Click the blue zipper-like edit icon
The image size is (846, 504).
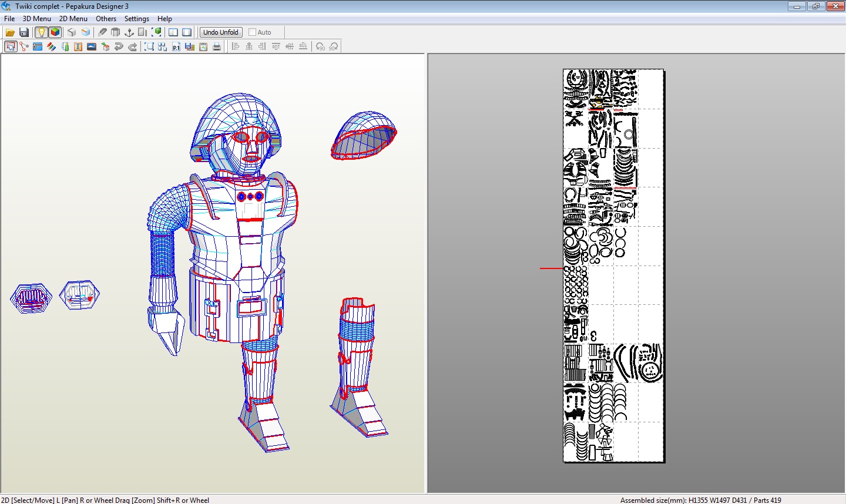pos(38,46)
